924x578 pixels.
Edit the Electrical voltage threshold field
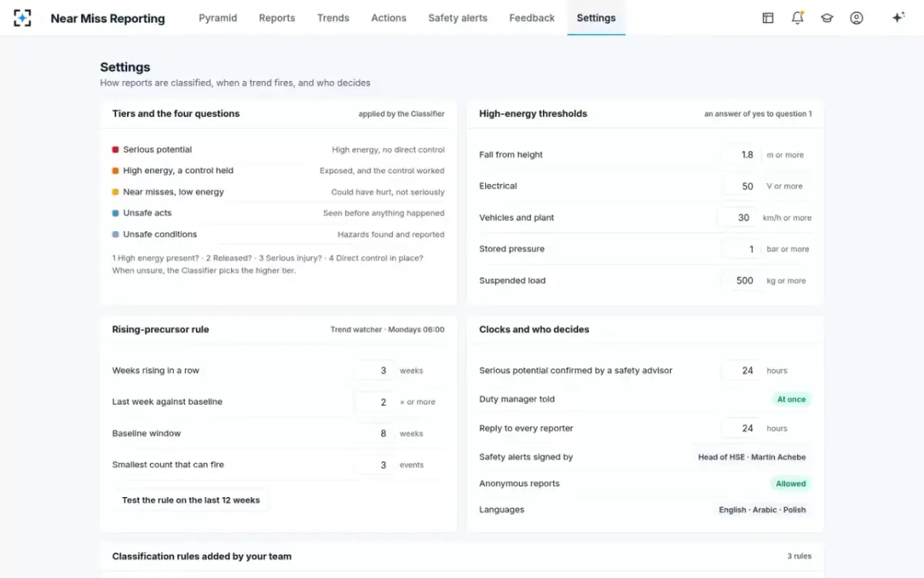pos(741,187)
